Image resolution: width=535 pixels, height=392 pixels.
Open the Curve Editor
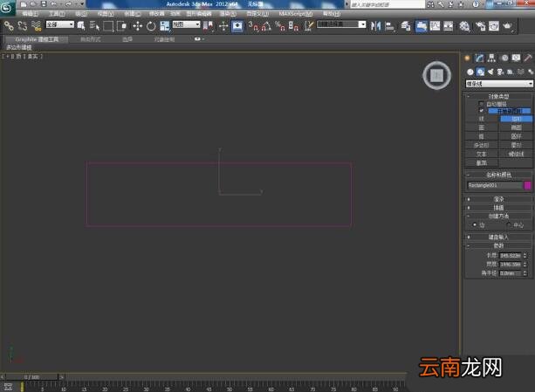tap(435, 26)
